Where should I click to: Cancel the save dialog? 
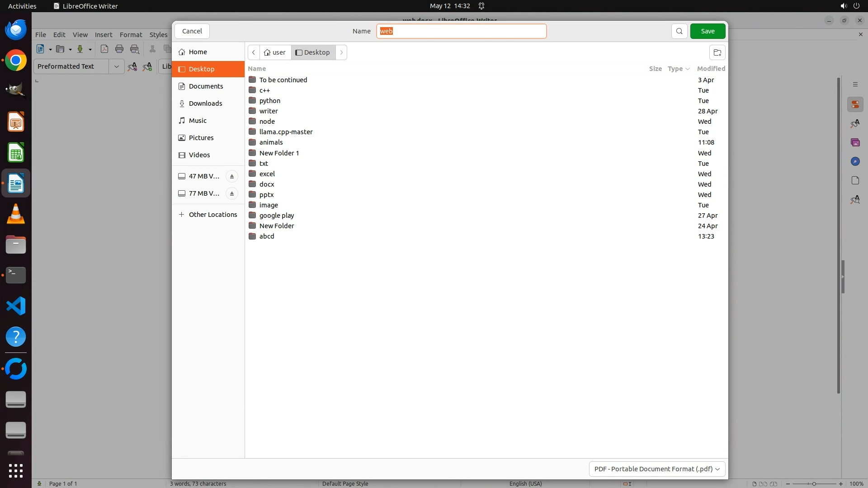point(192,31)
